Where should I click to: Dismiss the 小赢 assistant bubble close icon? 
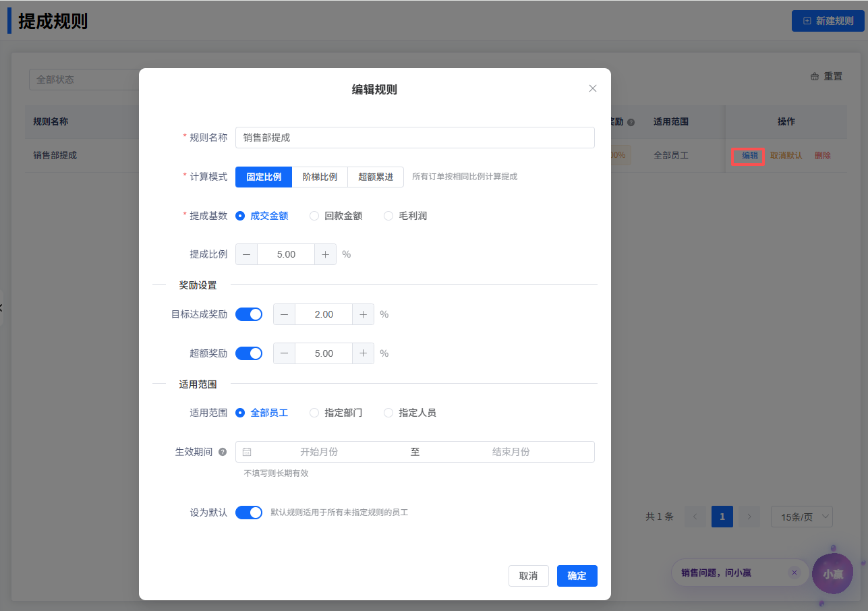coord(794,573)
